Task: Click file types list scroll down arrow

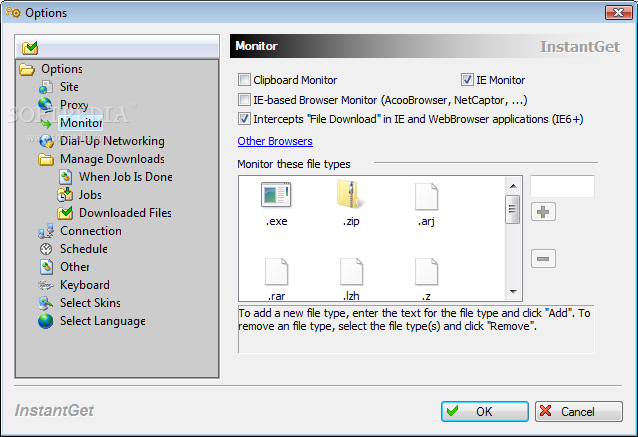Action: [x=513, y=292]
